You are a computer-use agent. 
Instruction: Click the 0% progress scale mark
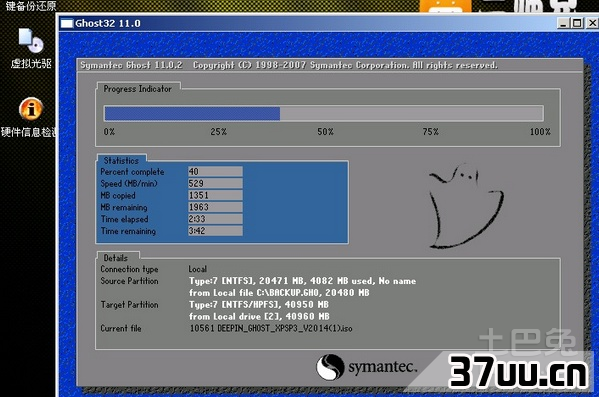coord(109,132)
